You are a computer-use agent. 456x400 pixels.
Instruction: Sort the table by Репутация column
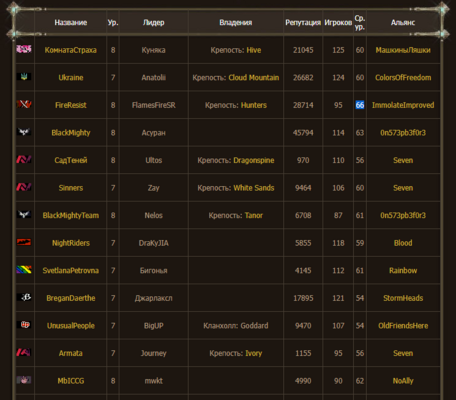(x=303, y=23)
